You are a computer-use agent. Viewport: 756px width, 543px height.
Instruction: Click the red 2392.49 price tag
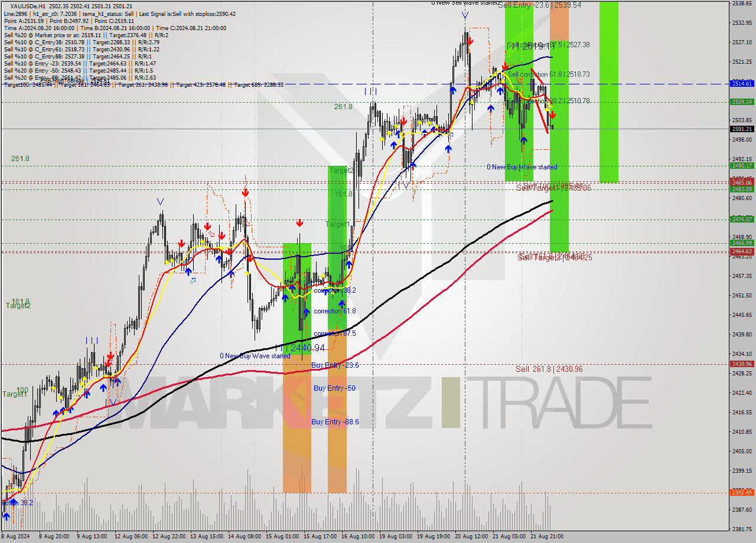coord(742,492)
